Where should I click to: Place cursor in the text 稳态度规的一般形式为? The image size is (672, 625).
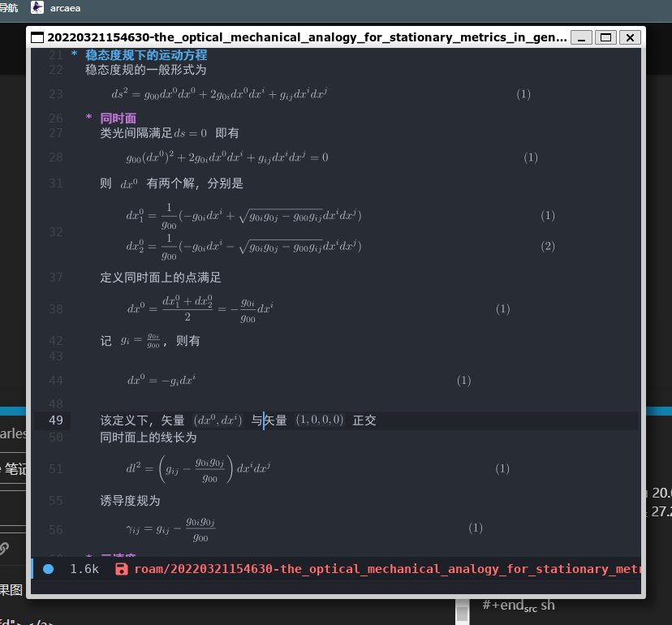coord(146,70)
